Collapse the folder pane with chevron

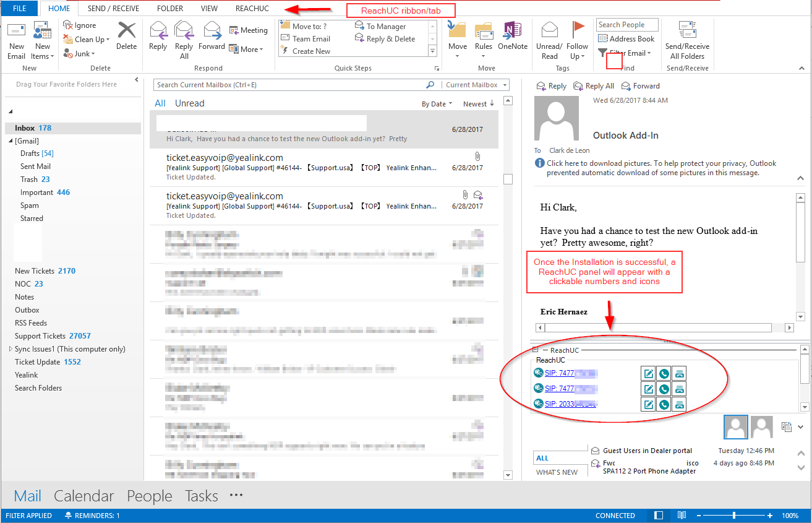pyautogui.click(x=137, y=80)
